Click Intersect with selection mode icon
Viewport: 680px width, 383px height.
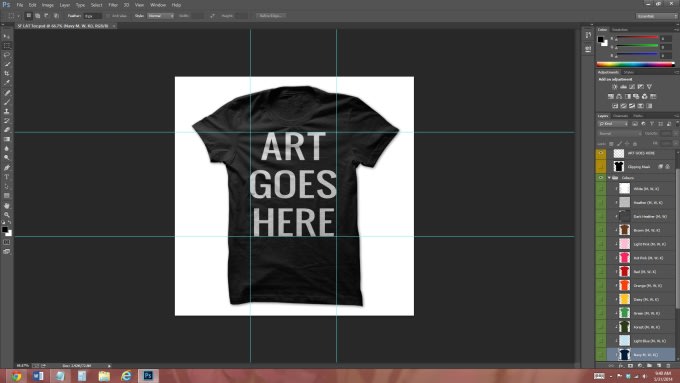coord(56,16)
